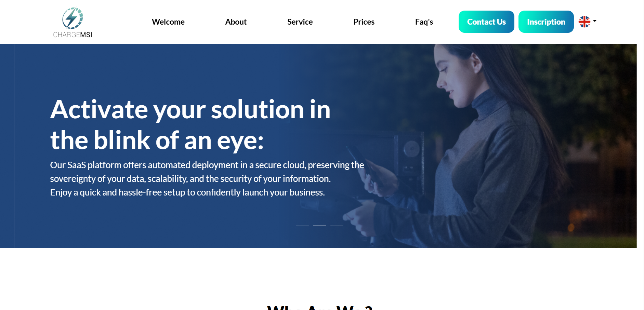Switch to the third carousel slide indicator
644x310 pixels.
pos(337,226)
